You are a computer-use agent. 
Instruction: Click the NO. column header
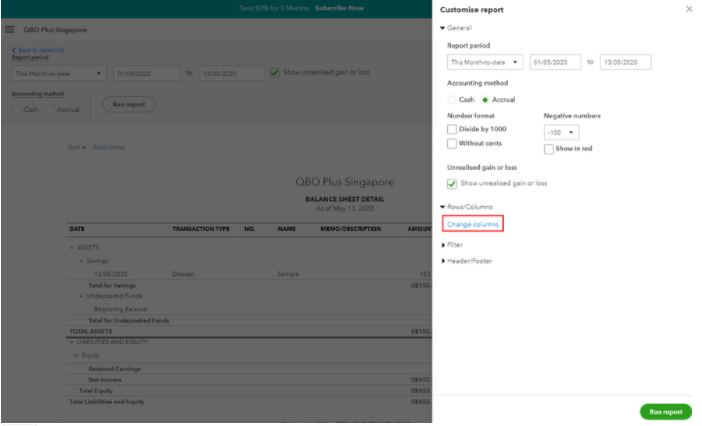coord(249,229)
